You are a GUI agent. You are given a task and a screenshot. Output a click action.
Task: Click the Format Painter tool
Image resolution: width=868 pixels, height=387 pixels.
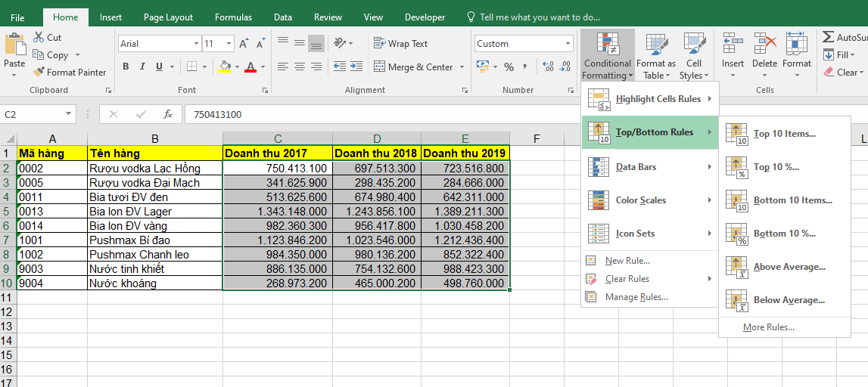pos(69,73)
